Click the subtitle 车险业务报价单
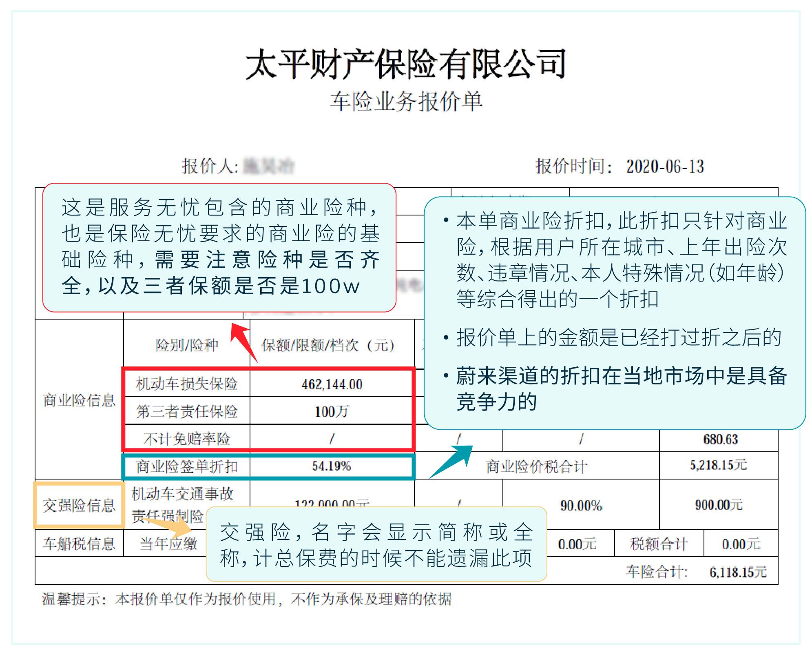 [406, 102]
